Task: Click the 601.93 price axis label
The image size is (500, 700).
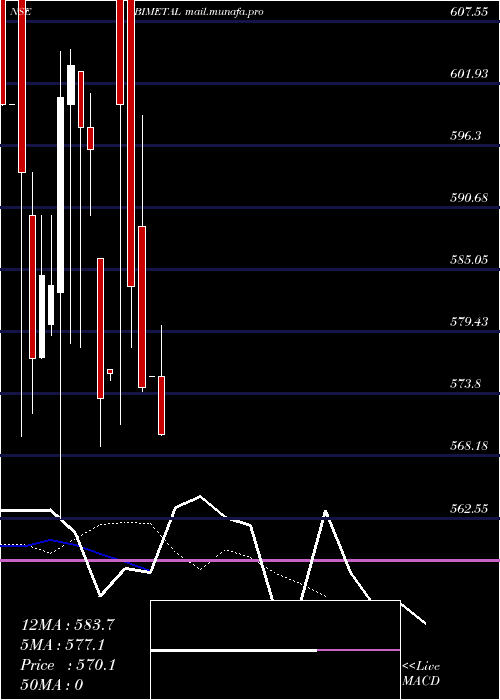Action: (x=469, y=74)
